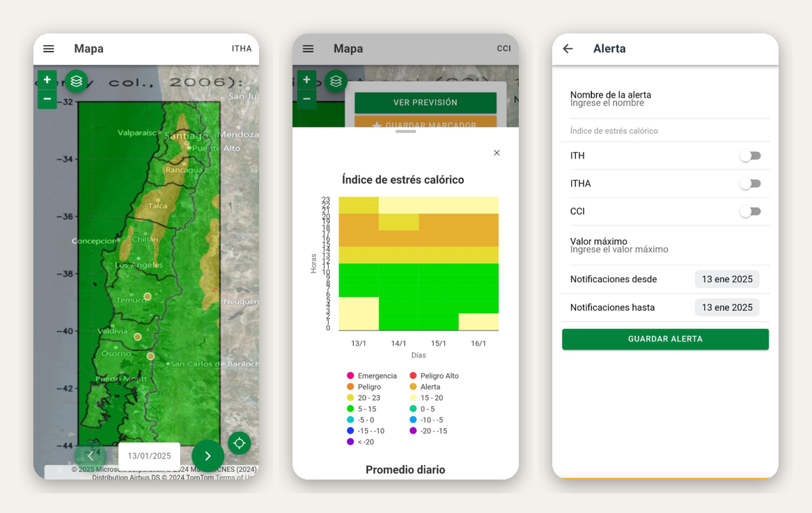Enable the ITH alert toggle

pos(750,156)
